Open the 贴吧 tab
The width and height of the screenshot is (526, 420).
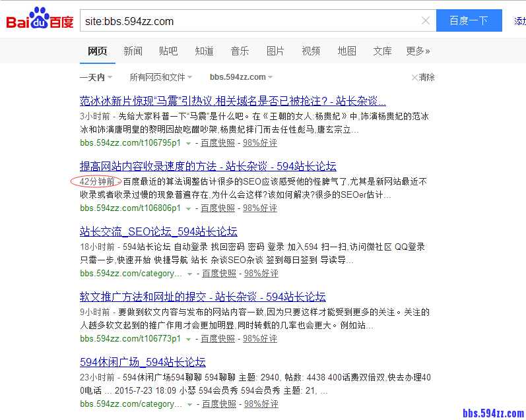168,51
